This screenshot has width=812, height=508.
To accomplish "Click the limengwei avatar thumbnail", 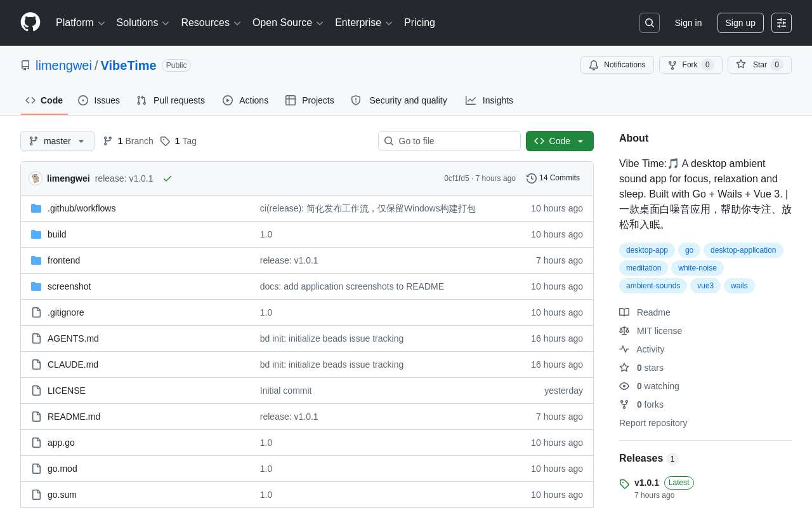I will tap(36, 178).
